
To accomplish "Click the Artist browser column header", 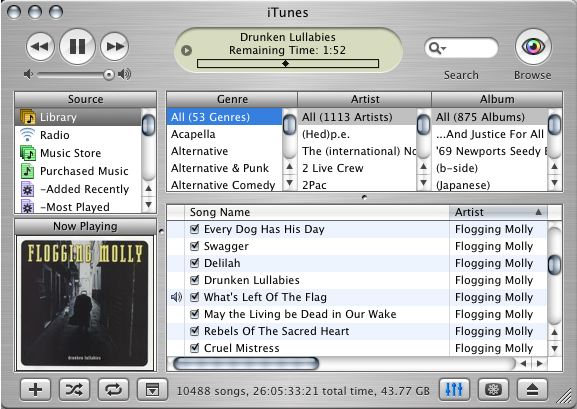I will (x=365, y=99).
